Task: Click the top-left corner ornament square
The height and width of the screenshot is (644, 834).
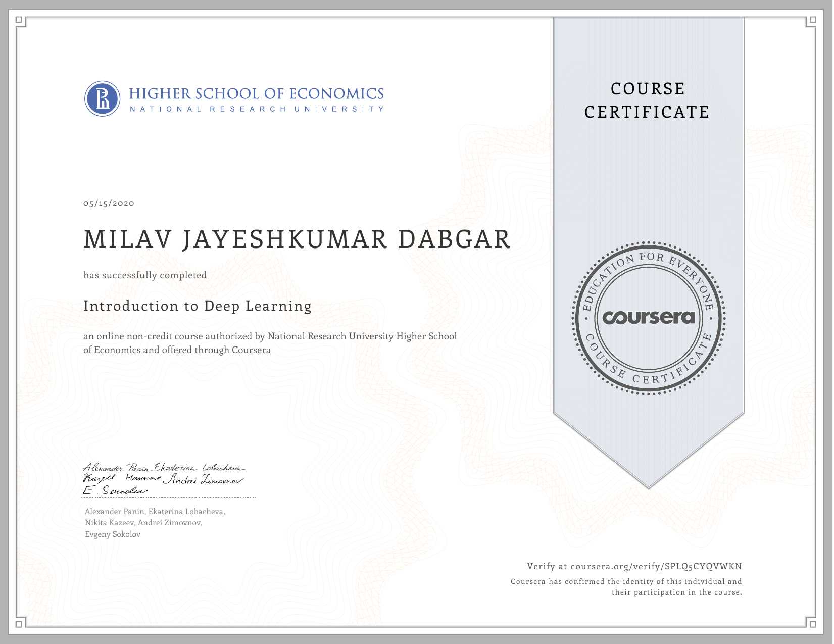Action: [19, 20]
